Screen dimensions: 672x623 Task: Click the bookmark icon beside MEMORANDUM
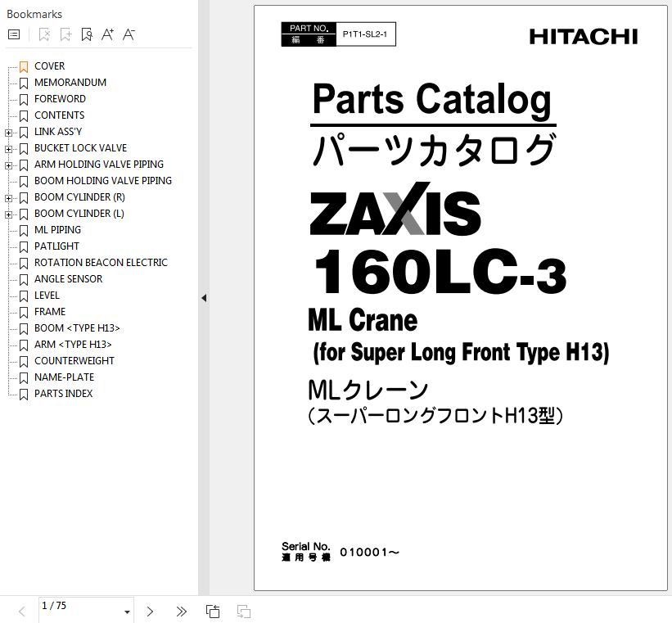pos(24,83)
